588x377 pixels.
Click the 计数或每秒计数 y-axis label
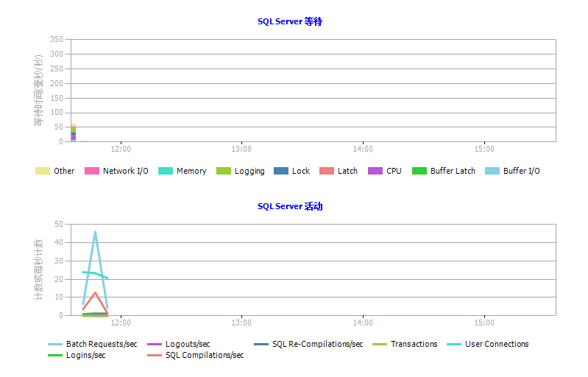click(38, 269)
